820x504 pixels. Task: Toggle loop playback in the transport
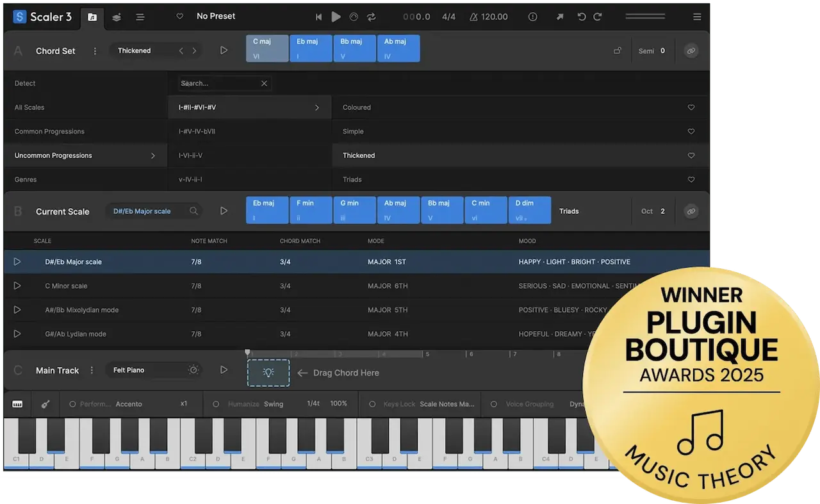[x=372, y=17]
